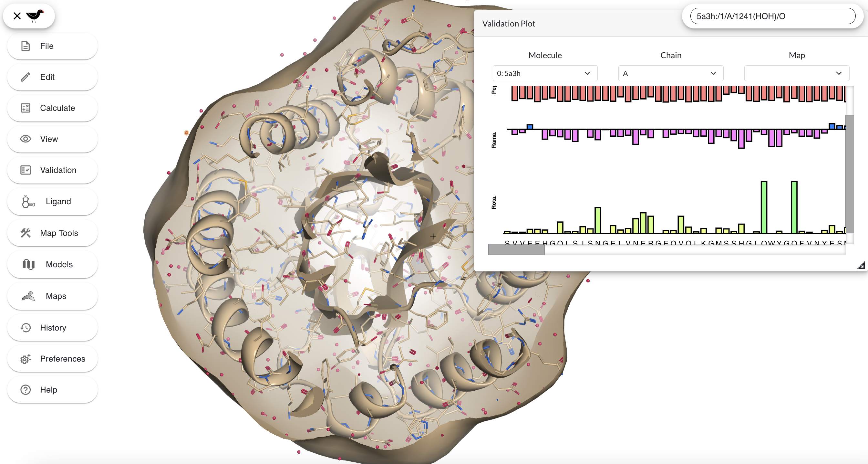Click the Calculate calculator icon
868x464 pixels.
click(26, 108)
